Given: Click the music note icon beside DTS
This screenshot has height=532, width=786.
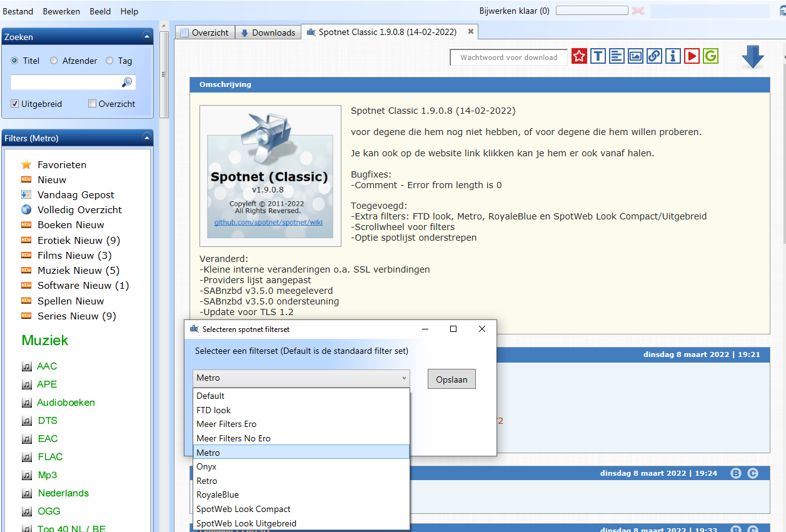Looking at the screenshot, I should point(26,421).
